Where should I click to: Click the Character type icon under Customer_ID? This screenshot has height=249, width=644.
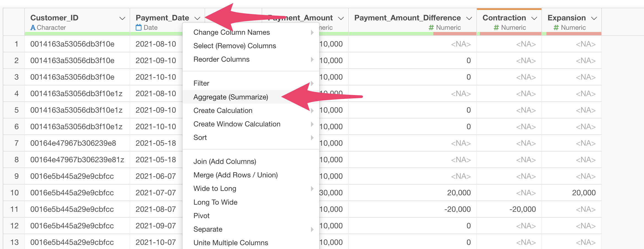(x=33, y=28)
